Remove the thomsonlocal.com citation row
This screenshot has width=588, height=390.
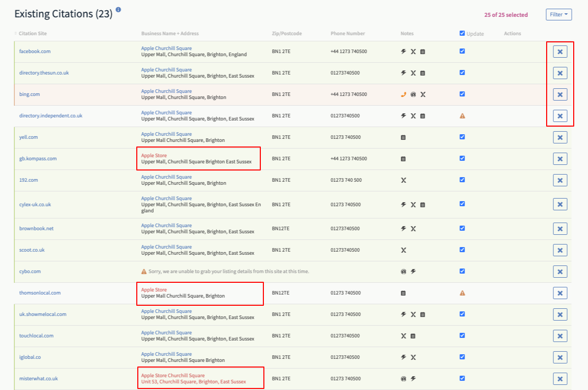click(x=560, y=293)
